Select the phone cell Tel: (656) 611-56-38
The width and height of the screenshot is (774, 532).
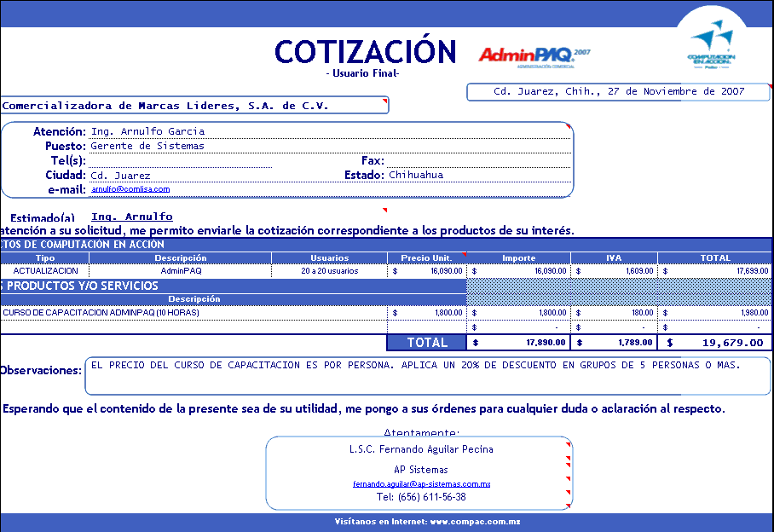[420, 497]
